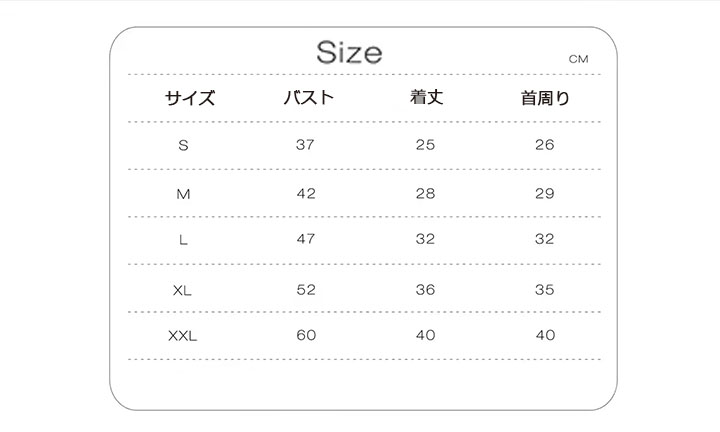Click the L size row label
720x432 pixels.
(183, 240)
